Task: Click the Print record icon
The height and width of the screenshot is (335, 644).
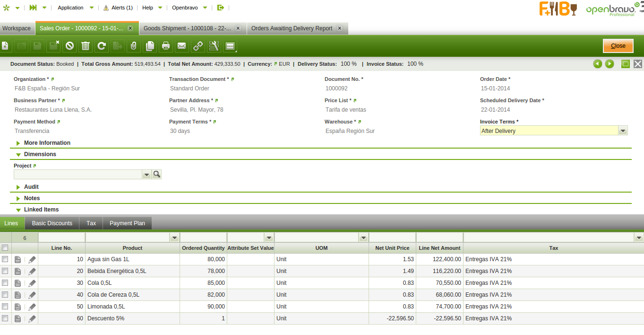Action: tap(166, 46)
